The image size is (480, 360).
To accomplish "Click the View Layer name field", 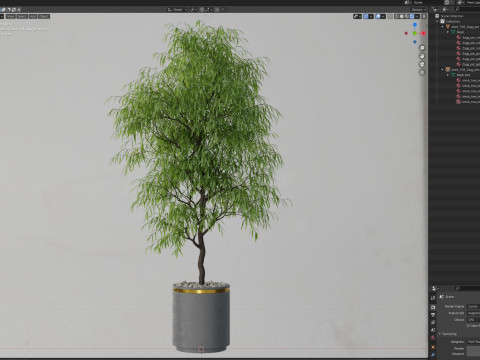I will (x=473, y=3).
